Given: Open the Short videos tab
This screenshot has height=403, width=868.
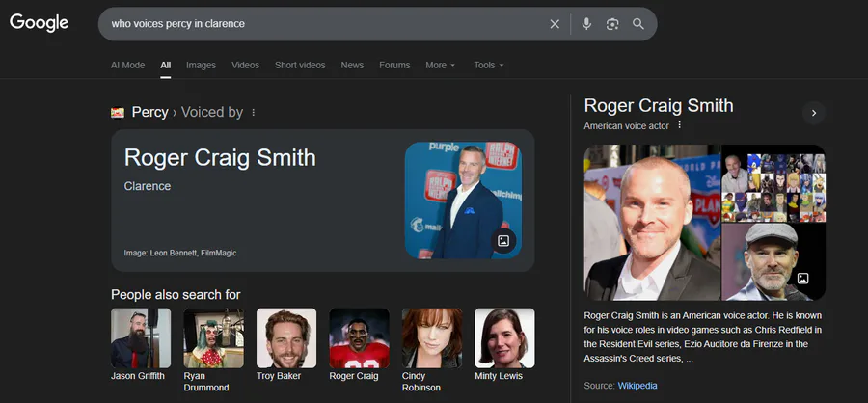Looking at the screenshot, I should click(300, 65).
